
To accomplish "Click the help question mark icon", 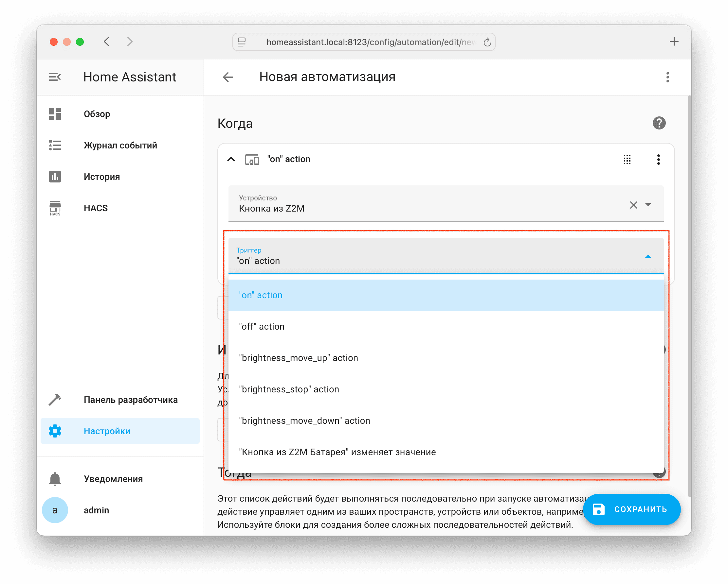I will tap(659, 123).
